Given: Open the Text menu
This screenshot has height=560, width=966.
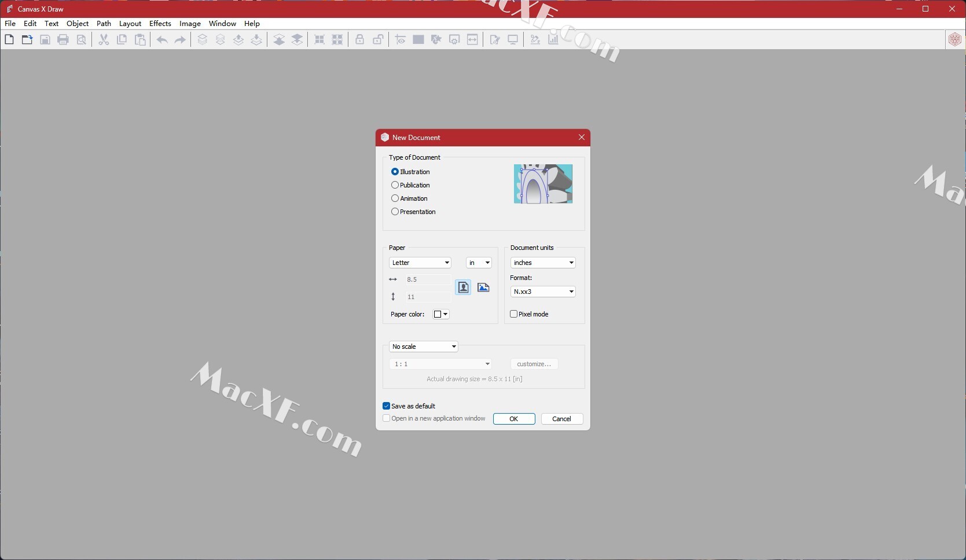Looking at the screenshot, I should click(x=52, y=24).
